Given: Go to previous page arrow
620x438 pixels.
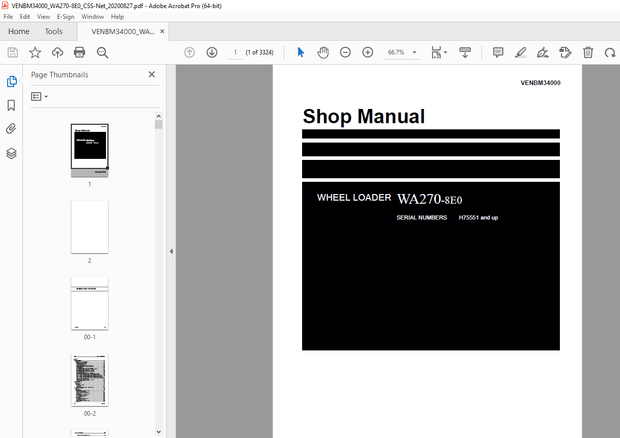Looking at the screenshot, I should pyautogui.click(x=189, y=52).
